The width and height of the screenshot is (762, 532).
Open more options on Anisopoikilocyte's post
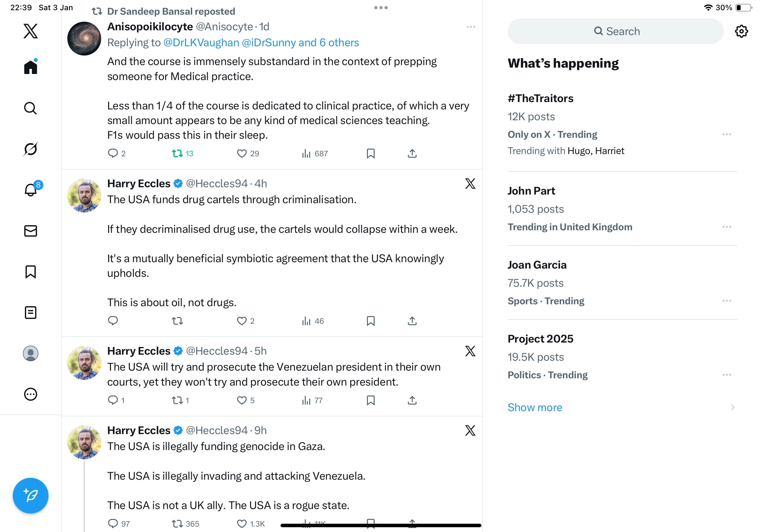471,27
